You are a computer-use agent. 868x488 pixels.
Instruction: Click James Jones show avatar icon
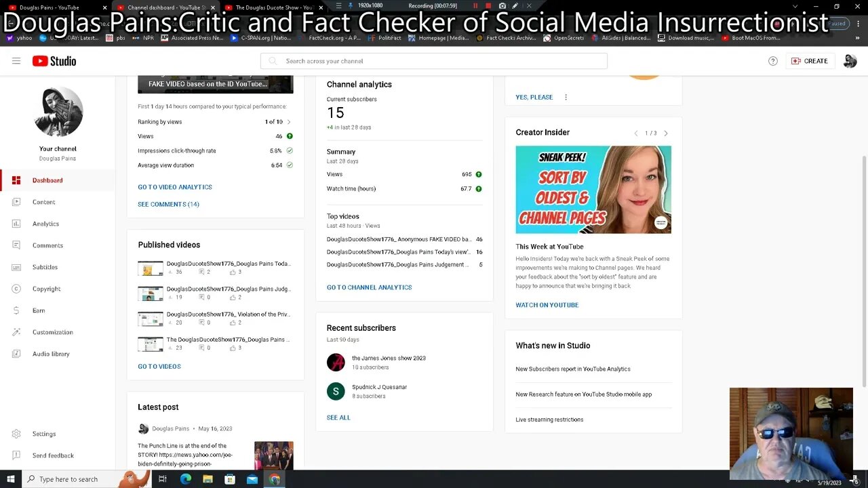(x=336, y=362)
